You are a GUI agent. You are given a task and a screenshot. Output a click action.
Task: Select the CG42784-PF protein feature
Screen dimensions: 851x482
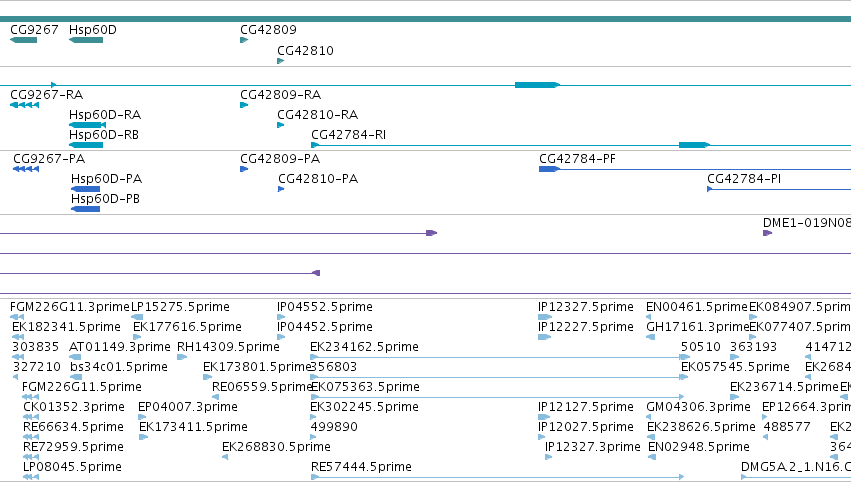[695, 169]
